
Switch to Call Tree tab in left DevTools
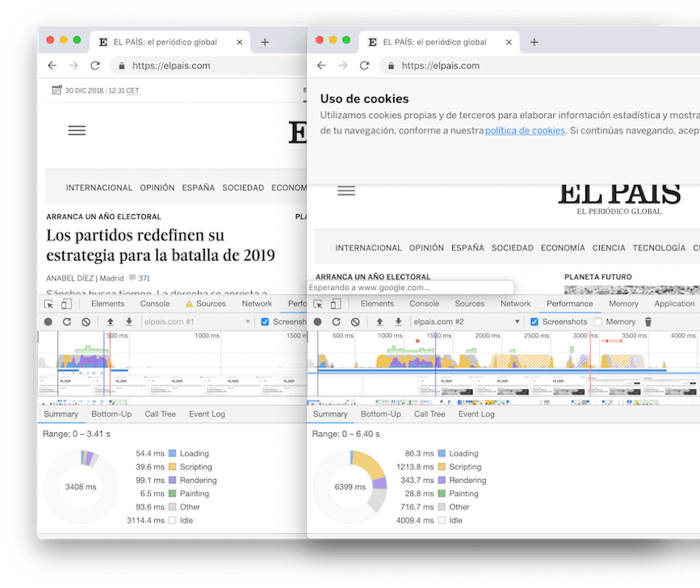(160, 414)
